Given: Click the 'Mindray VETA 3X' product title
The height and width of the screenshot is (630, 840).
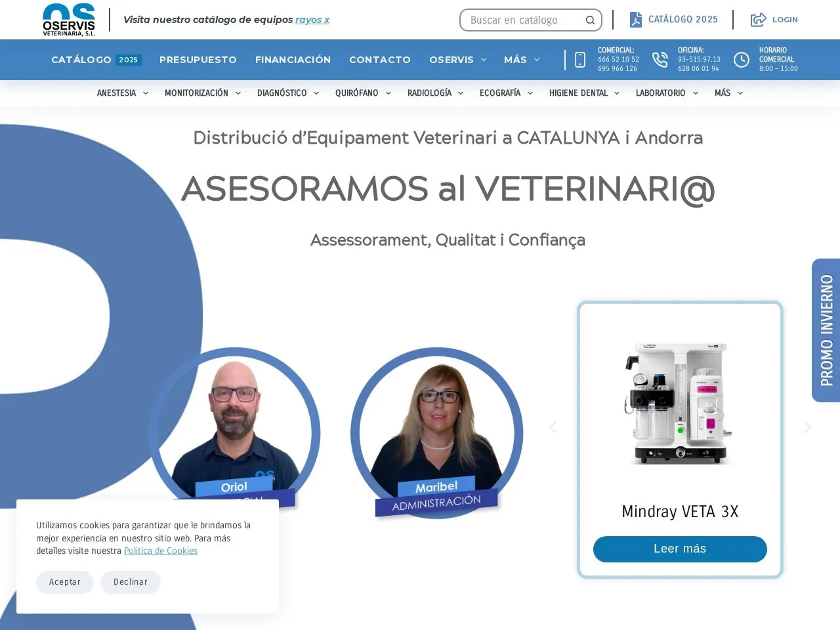Looking at the screenshot, I should (x=680, y=512).
